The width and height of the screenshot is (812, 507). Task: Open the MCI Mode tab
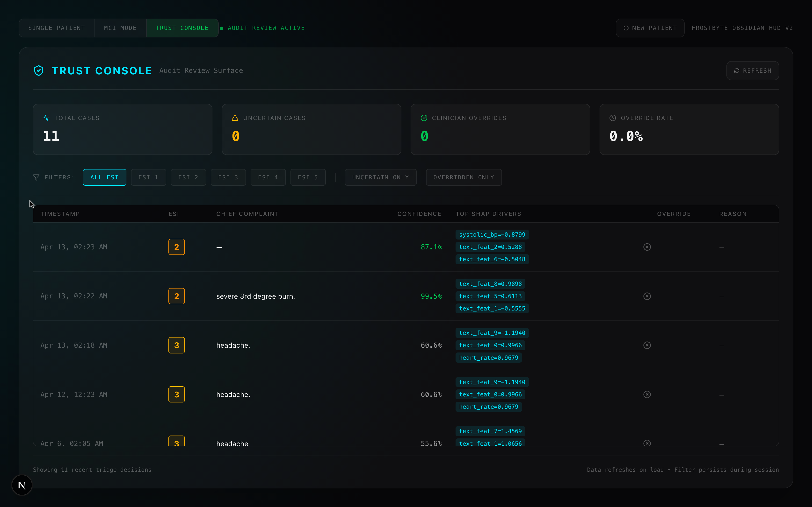pyautogui.click(x=120, y=28)
